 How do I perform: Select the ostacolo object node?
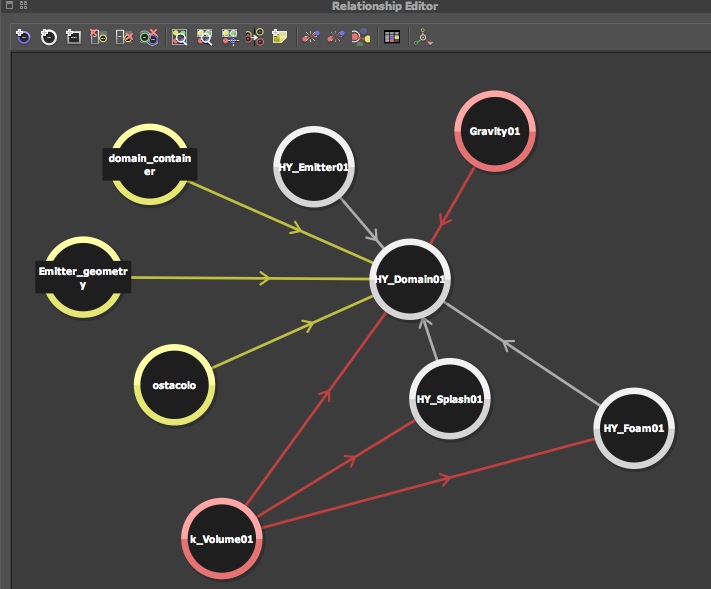coord(175,385)
